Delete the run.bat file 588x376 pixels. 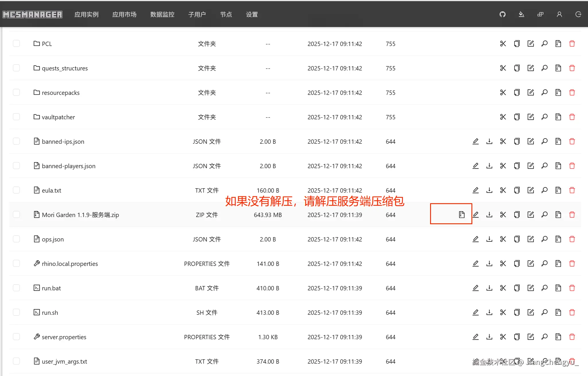572,288
